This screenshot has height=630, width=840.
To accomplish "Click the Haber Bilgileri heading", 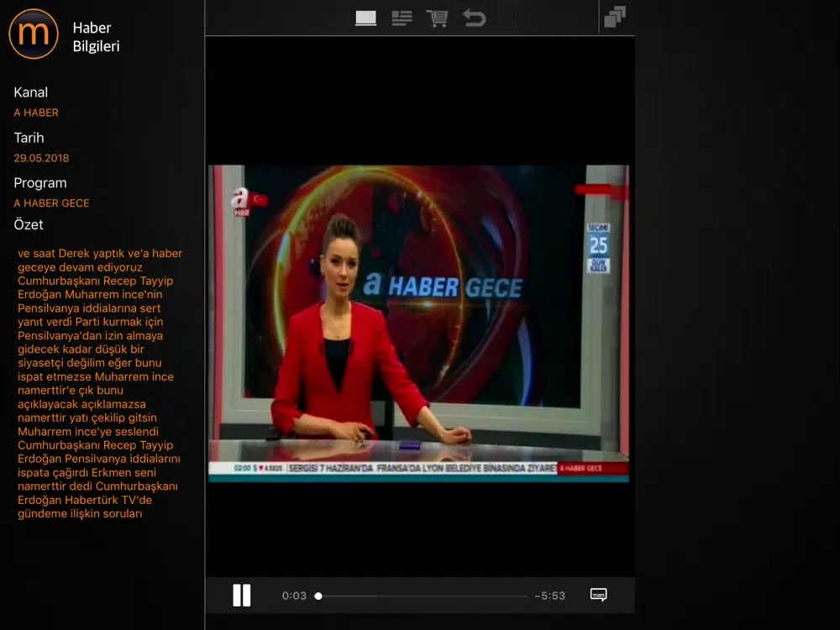I will (x=96, y=37).
